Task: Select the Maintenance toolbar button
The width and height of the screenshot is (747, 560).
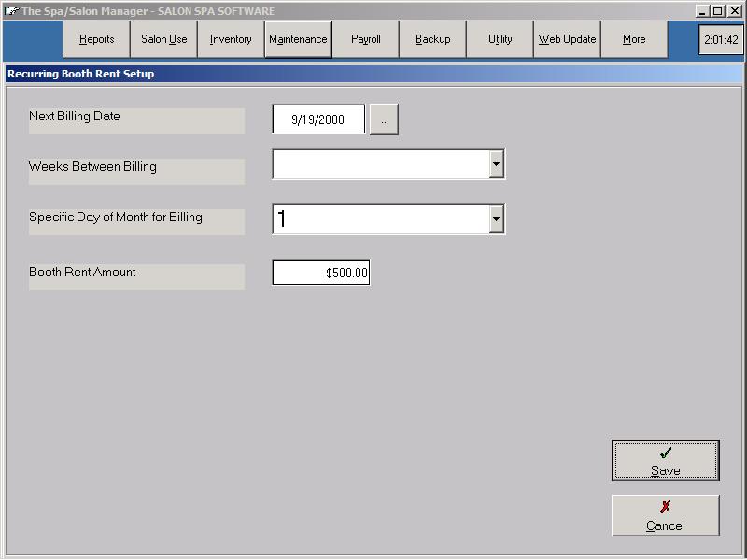Action: 298,39
